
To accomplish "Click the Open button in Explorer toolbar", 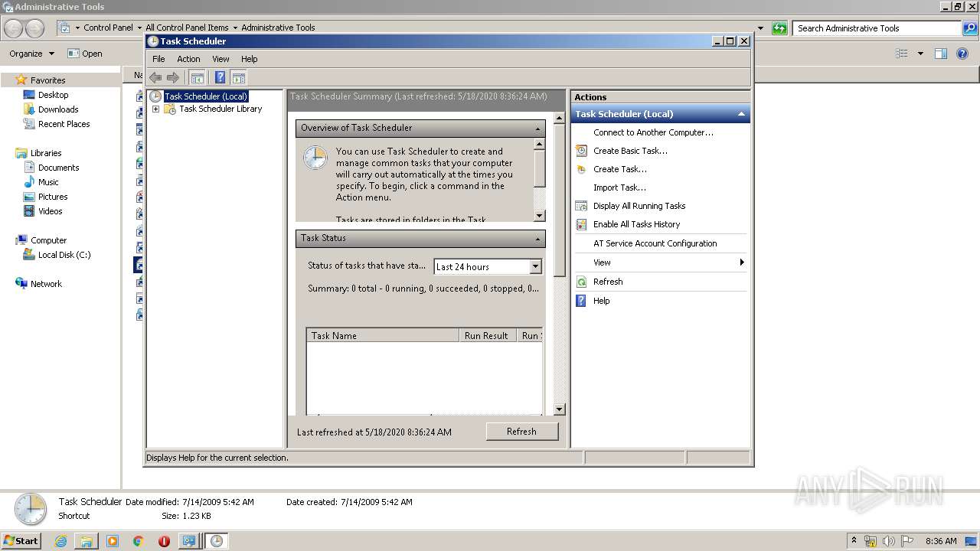I will [x=85, y=54].
